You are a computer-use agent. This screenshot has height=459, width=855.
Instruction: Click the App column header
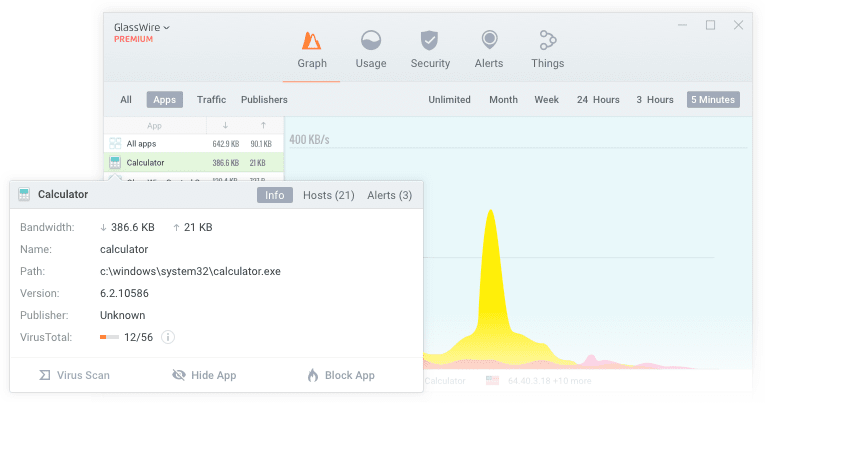[155, 126]
